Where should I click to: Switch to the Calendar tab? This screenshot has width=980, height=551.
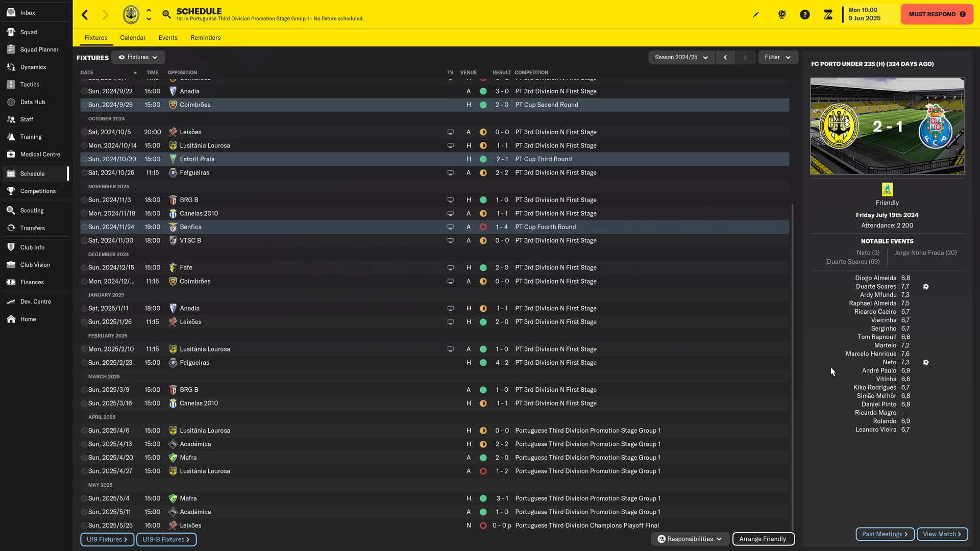pos(133,38)
